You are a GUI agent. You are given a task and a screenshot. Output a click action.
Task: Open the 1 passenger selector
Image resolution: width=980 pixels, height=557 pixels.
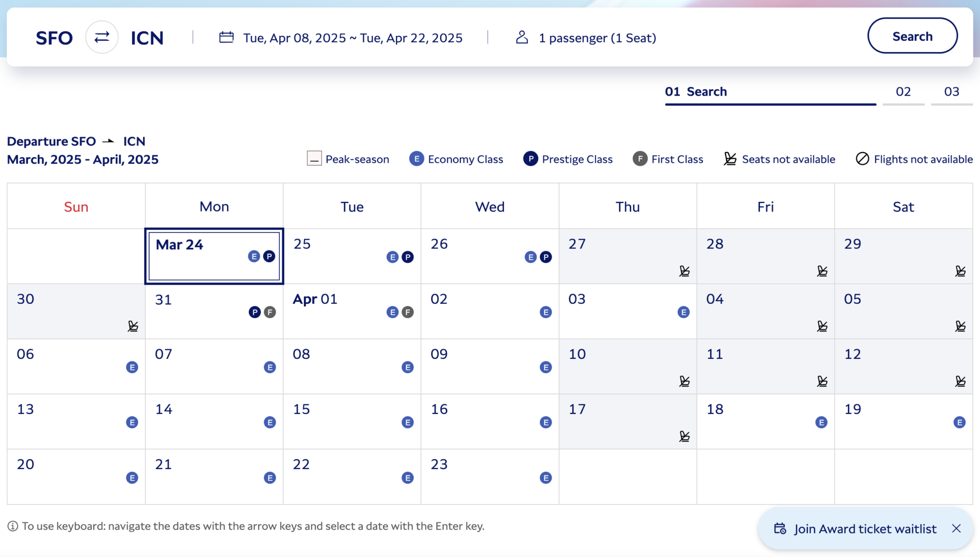[586, 38]
